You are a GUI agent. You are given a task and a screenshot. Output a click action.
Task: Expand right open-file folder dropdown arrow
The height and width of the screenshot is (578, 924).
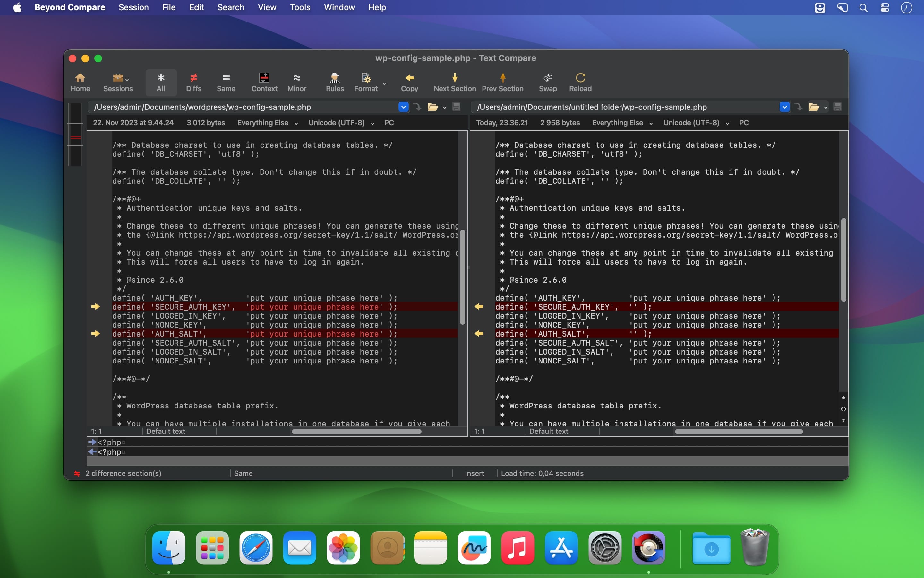click(826, 108)
